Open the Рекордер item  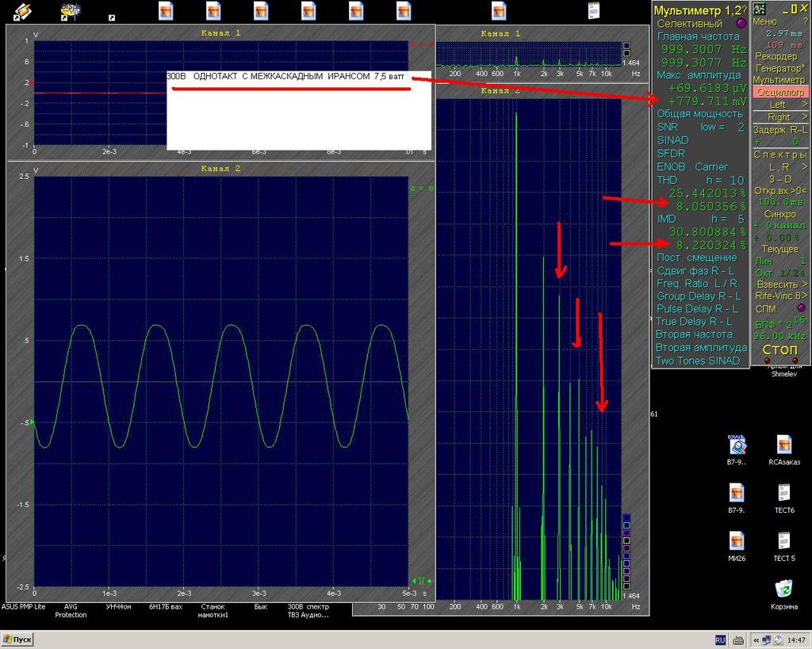point(776,56)
